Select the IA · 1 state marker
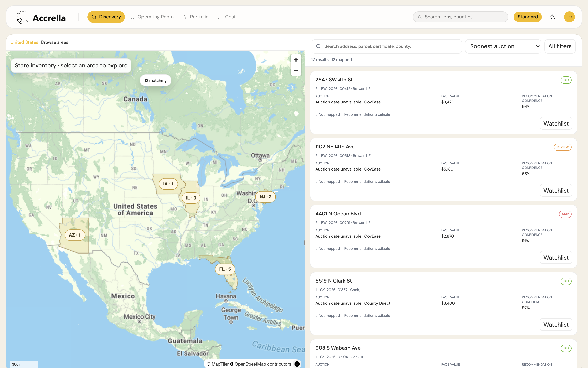Screen dimensions: 588x368 (168, 184)
